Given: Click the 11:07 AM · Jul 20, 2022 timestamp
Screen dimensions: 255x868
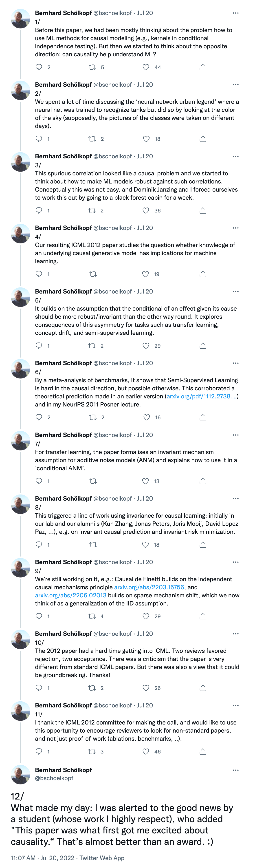Looking at the screenshot, I should tap(42, 858).
